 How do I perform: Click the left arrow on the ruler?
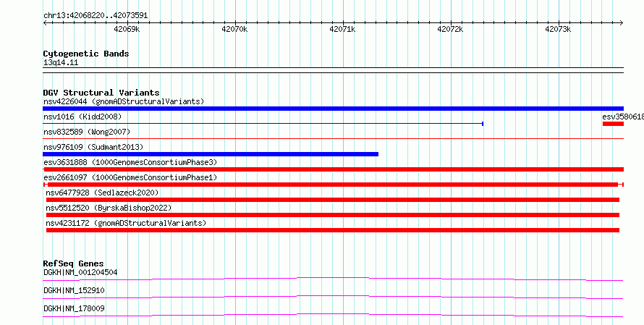[x=45, y=22]
